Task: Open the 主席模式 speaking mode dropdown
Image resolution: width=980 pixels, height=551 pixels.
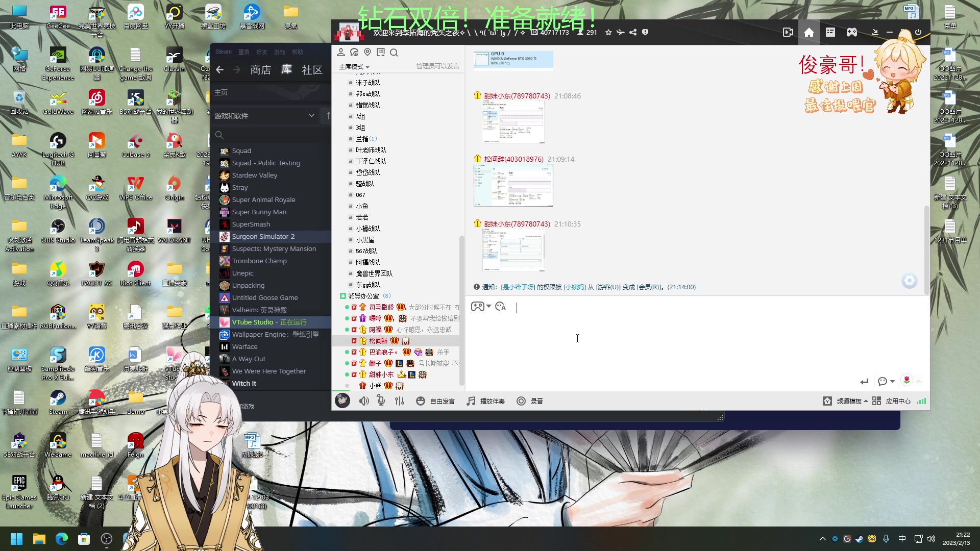Action: coord(354,67)
